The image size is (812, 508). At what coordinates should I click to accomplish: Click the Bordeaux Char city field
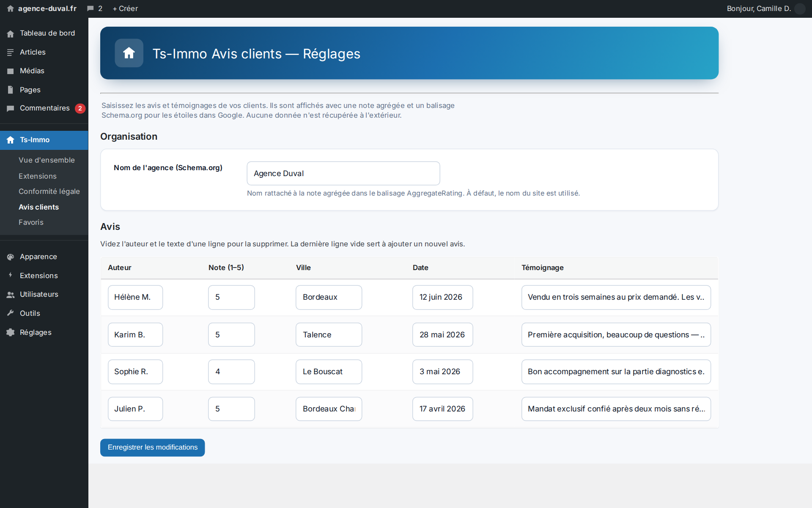click(329, 409)
